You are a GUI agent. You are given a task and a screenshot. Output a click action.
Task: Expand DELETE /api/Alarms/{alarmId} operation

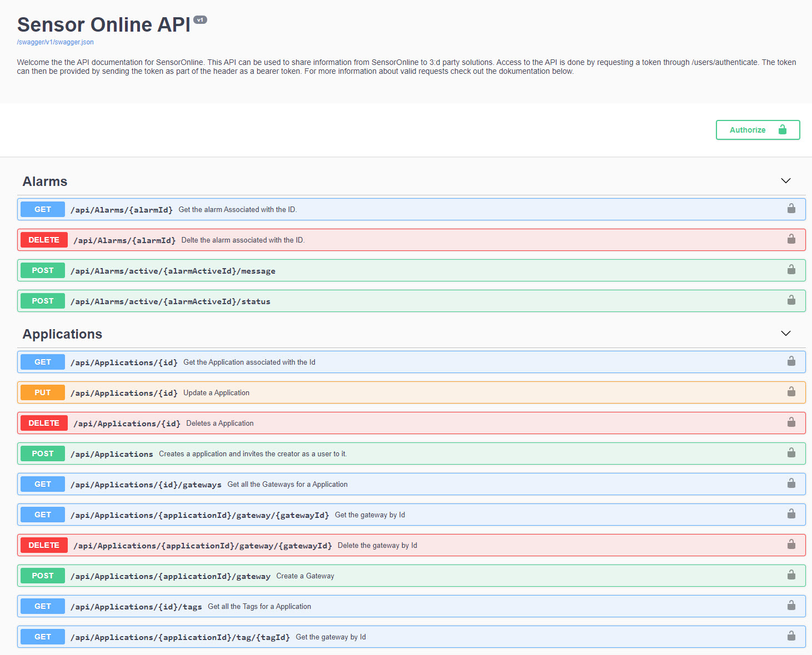[x=411, y=240]
